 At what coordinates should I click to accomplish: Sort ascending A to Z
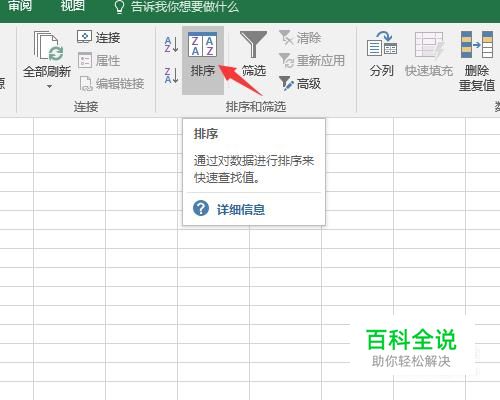click(x=171, y=45)
